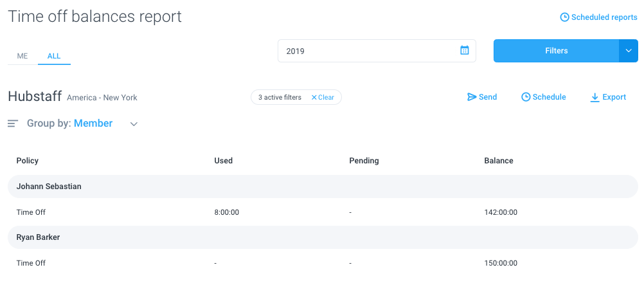The height and width of the screenshot is (292, 644).
Task: Click the group-by lines icon
Action: [x=13, y=123]
